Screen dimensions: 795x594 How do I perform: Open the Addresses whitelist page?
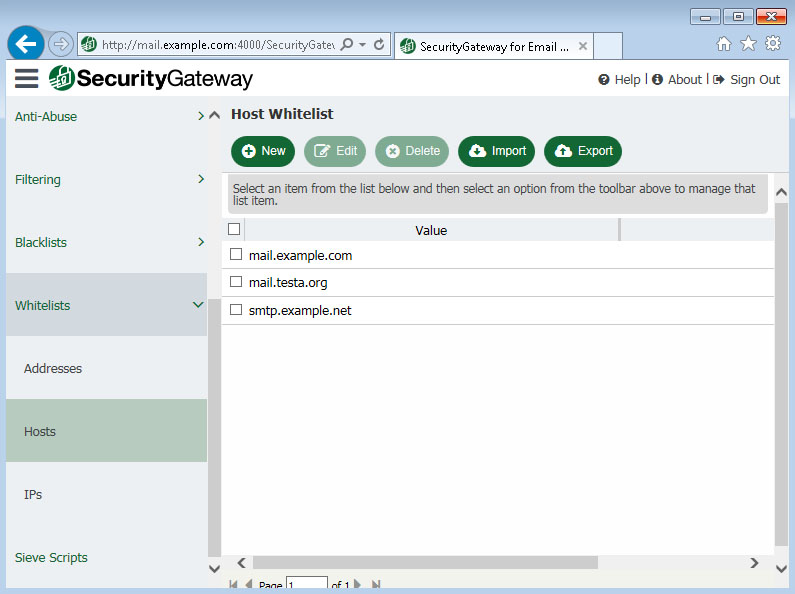(106, 368)
